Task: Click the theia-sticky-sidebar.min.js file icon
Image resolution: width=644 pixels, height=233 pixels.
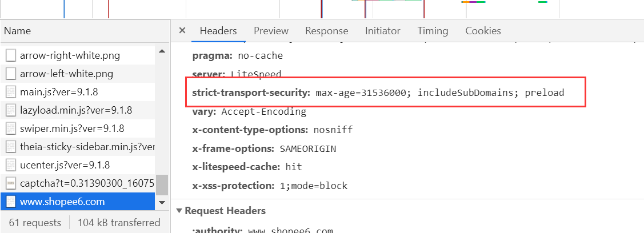Action: pyautogui.click(x=11, y=147)
